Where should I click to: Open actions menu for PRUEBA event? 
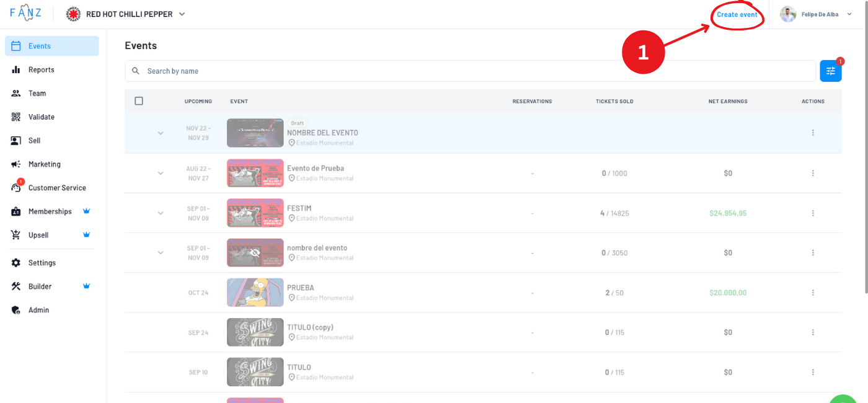pos(813,293)
